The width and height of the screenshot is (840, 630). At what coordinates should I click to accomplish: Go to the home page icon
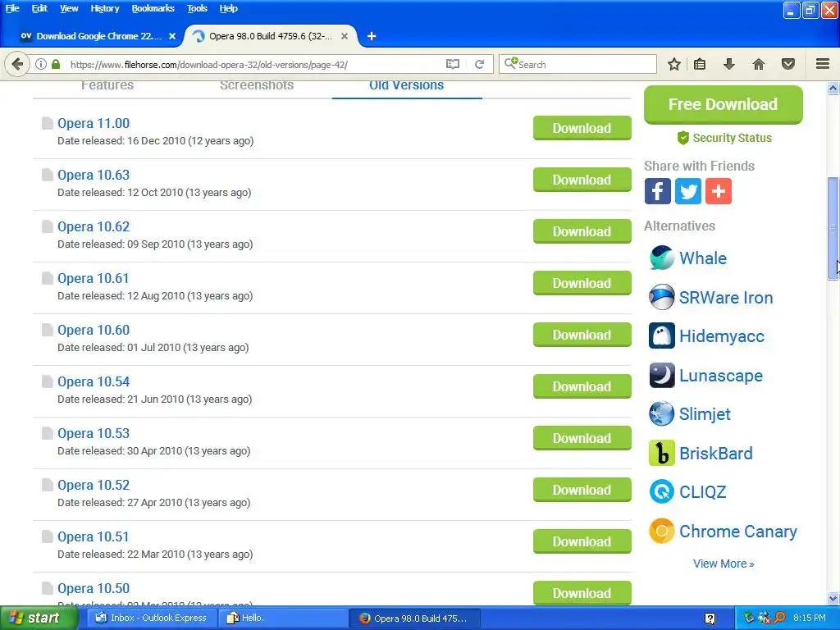[x=759, y=64]
